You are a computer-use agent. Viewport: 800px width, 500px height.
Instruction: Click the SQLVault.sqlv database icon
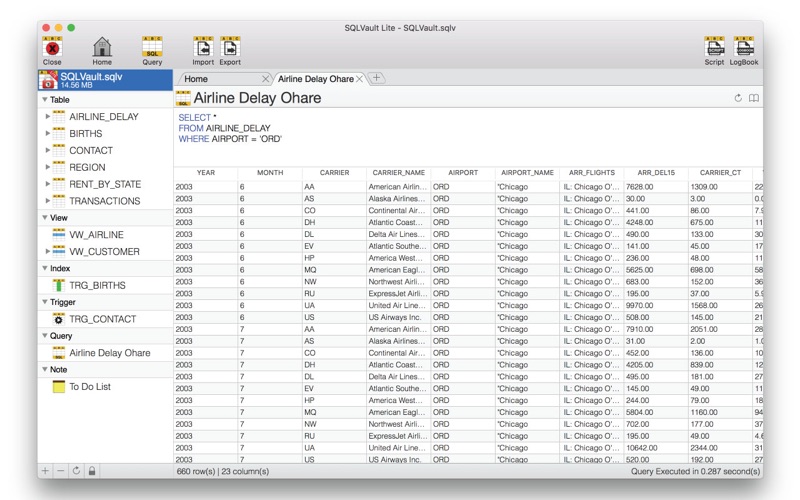[x=48, y=80]
